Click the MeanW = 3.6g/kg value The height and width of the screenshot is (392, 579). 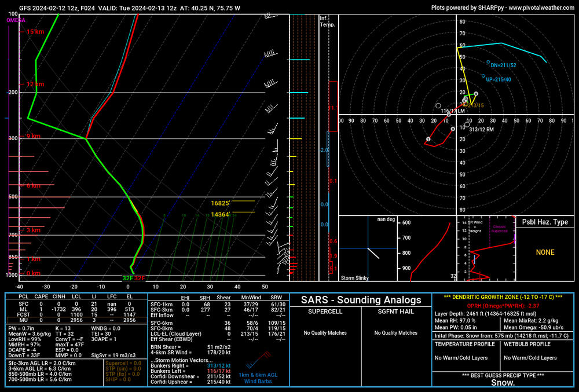click(30, 334)
